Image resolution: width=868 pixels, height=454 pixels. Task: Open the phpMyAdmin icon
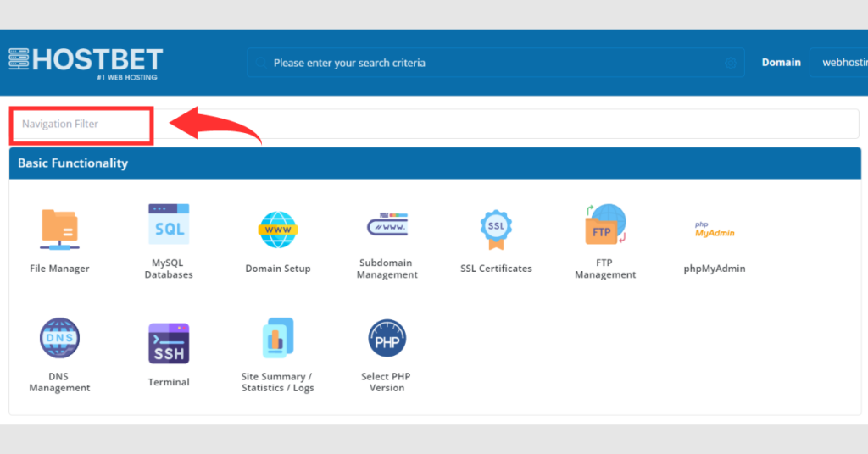pyautogui.click(x=715, y=230)
